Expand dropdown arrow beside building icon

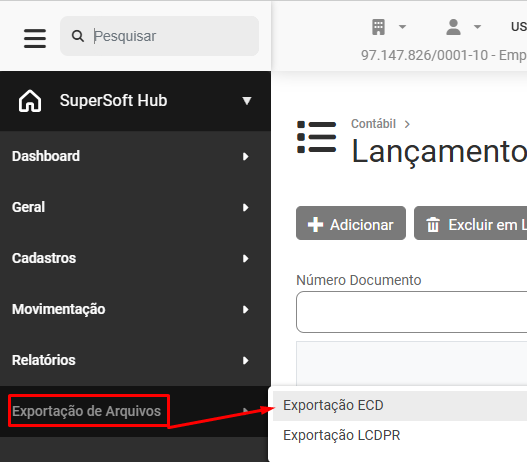click(x=402, y=27)
